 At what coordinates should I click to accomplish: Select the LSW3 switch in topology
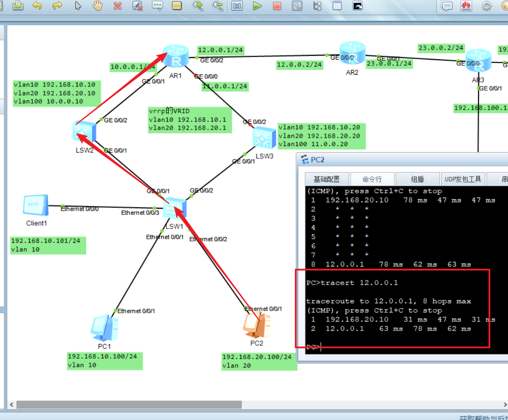tap(263, 138)
